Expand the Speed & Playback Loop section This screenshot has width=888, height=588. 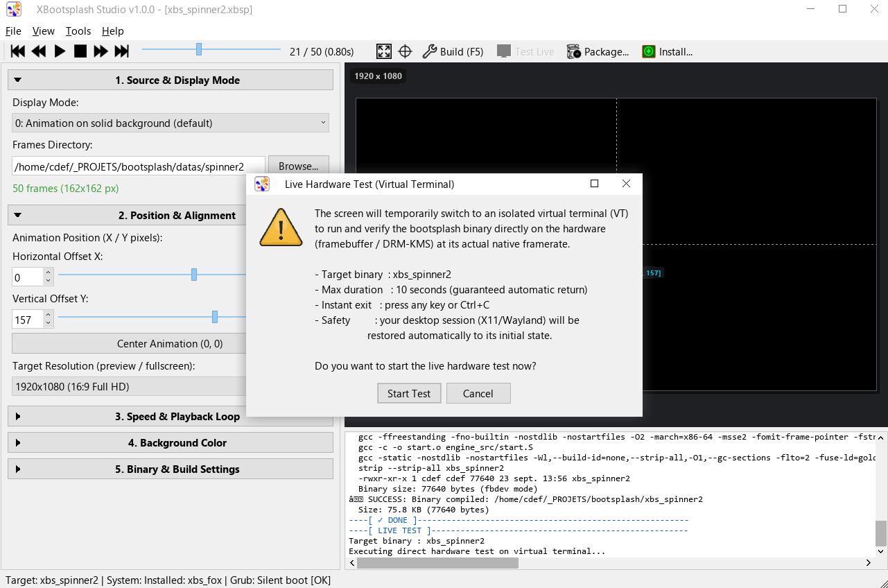171,416
